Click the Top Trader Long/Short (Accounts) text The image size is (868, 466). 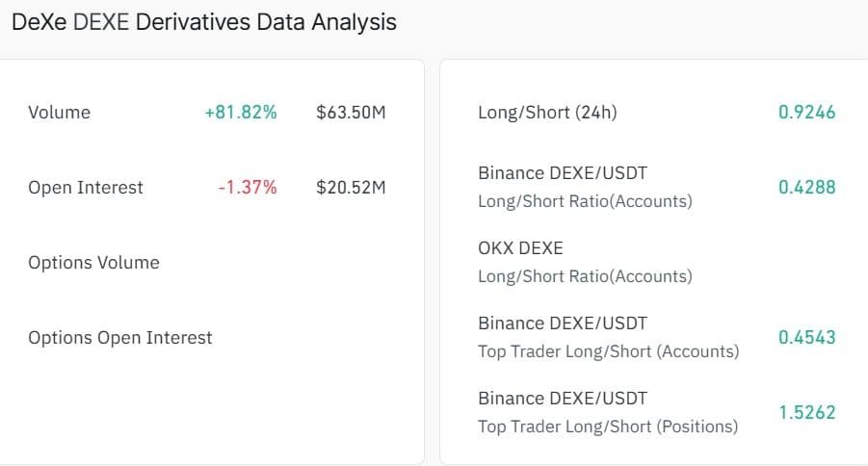(608, 351)
